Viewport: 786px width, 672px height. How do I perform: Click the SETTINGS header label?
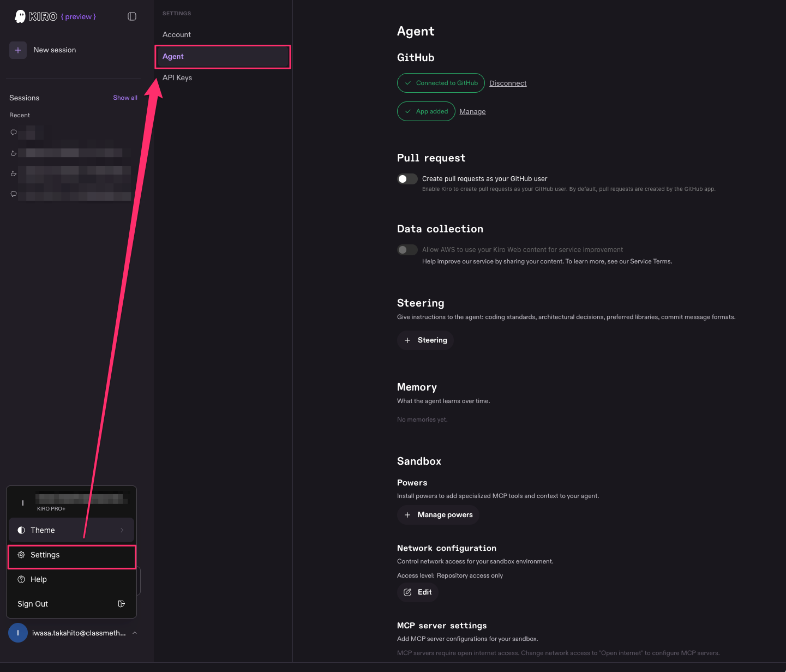pos(177,13)
